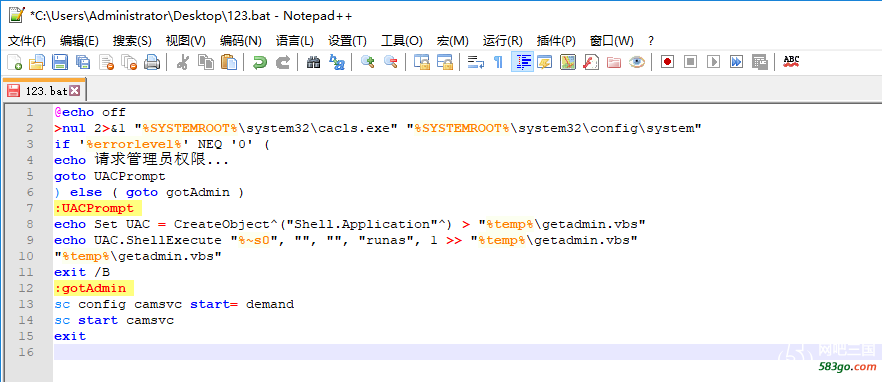Open the ? help menu

[x=651, y=41]
